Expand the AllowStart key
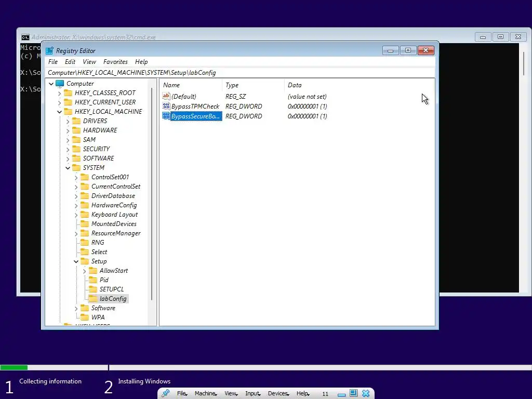532x399 pixels. [x=85, y=271]
